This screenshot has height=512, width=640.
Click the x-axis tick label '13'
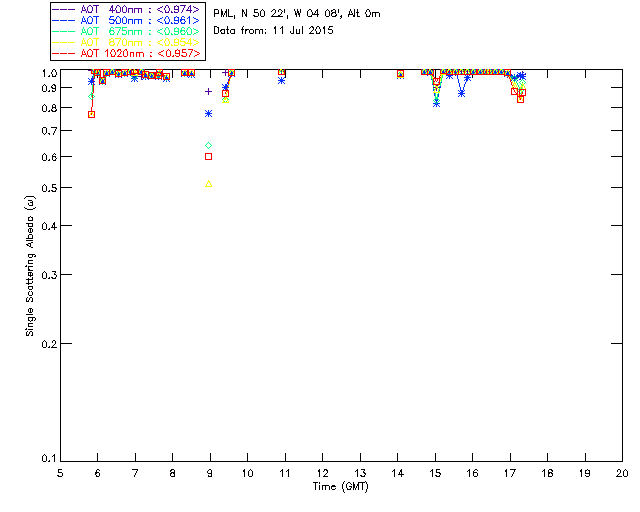[x=360, y=473]
